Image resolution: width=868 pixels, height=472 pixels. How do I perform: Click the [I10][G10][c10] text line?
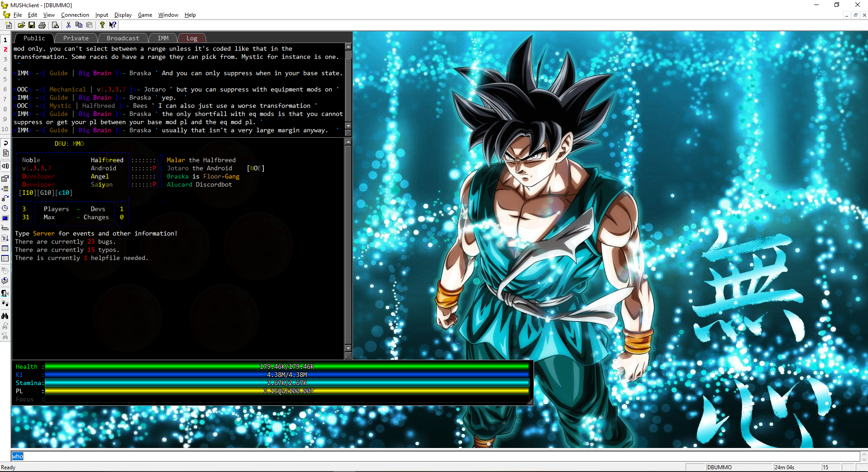coord(46,193)
